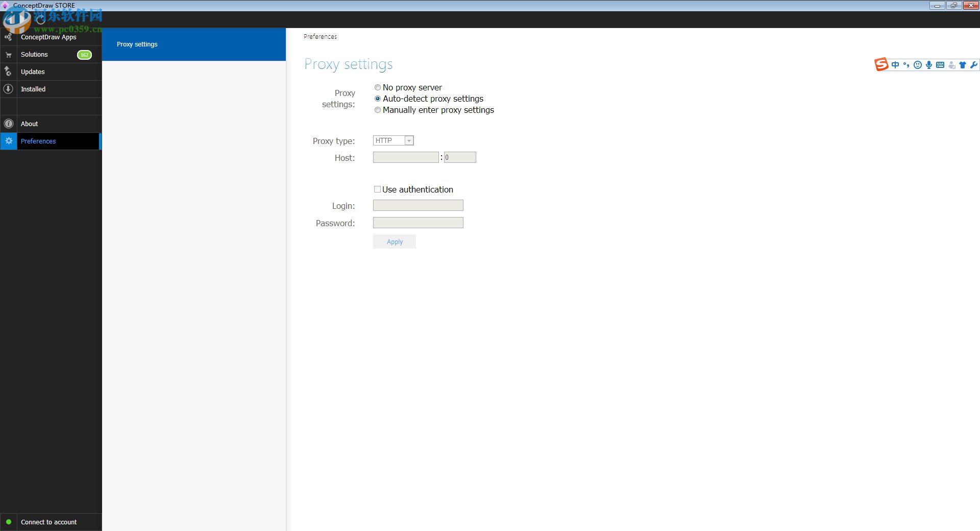Select No proxy server option
This screenshot has height=531, width=980.
(x=378, y=87)
